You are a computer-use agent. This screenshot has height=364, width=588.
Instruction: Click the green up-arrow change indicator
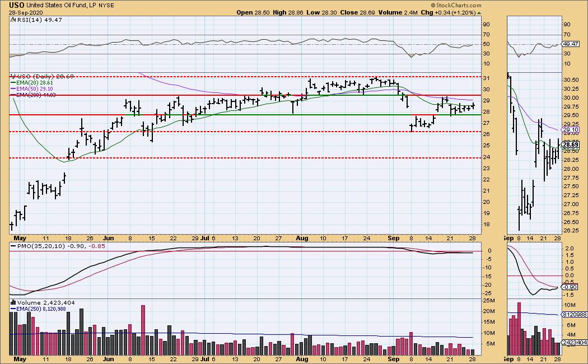[479, 13]
